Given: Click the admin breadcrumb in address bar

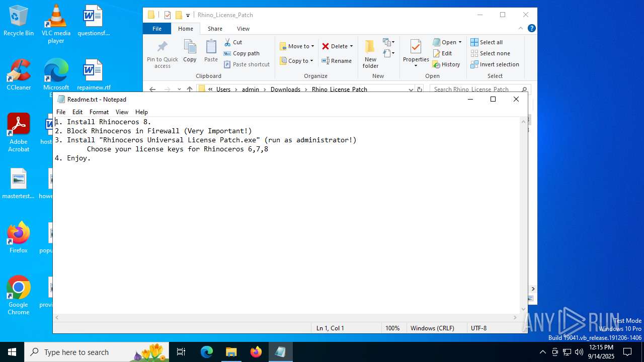Looking at the screenshot, I should click(x=251, y=89).
